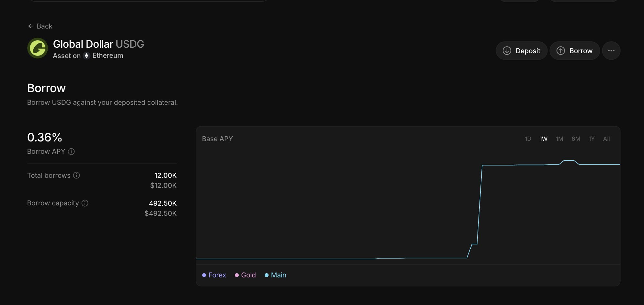644x305 pixels.
Task: Show the 1Y chart time range
Action: (x=592, y=139)
